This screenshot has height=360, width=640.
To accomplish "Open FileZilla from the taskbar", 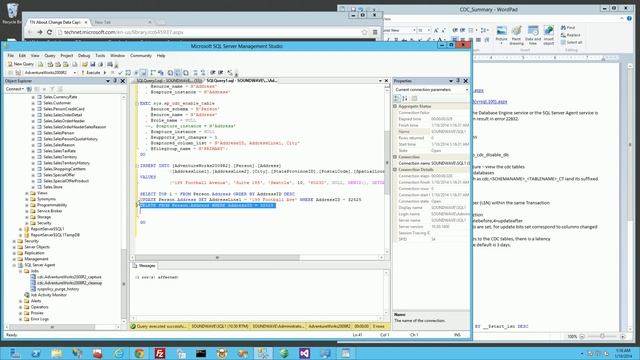I will tap(160, 353).
